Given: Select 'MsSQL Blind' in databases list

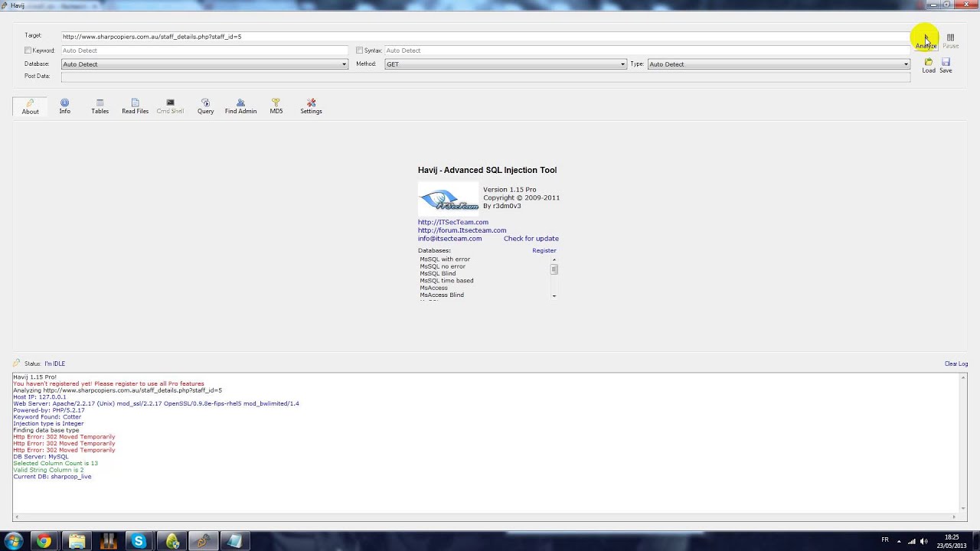Looking at the screenshot, I should (438, 273).
